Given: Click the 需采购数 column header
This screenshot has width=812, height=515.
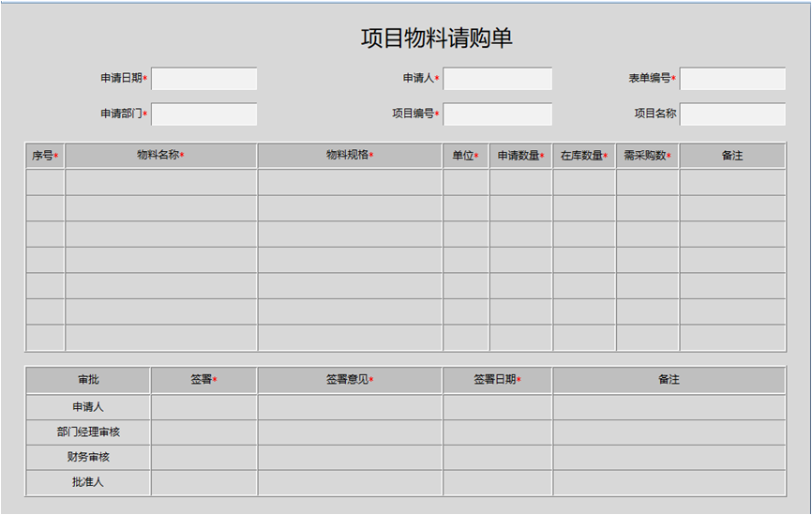Looking at the screenshot, I should click(647, 156).
